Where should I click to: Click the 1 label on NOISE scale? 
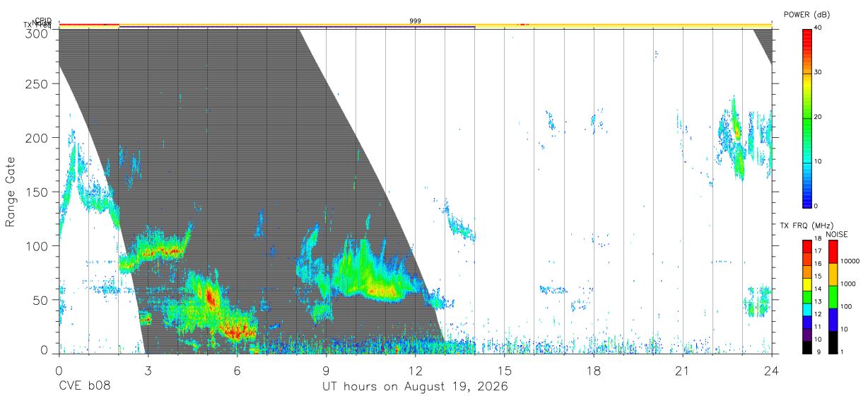click(x=843, y=352)
